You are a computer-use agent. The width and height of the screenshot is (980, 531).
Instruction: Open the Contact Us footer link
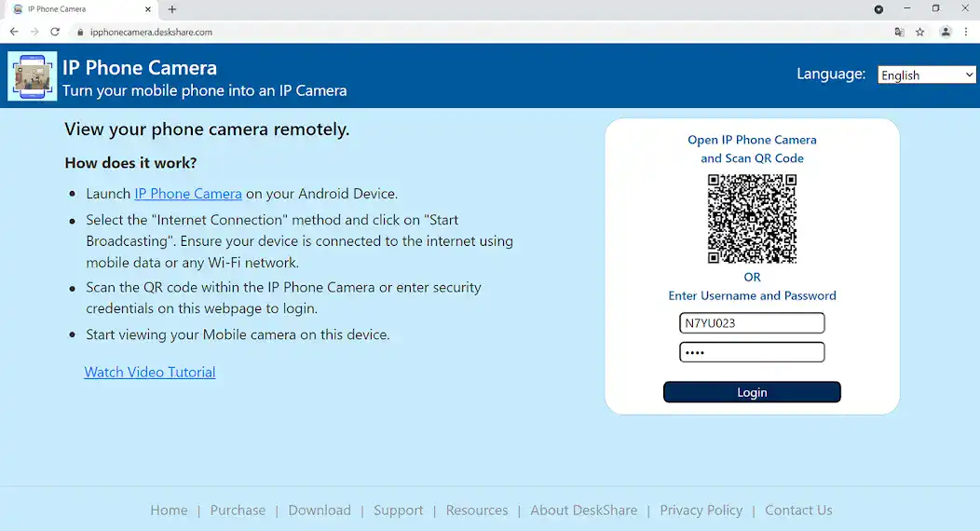click(x=798, y=511)
